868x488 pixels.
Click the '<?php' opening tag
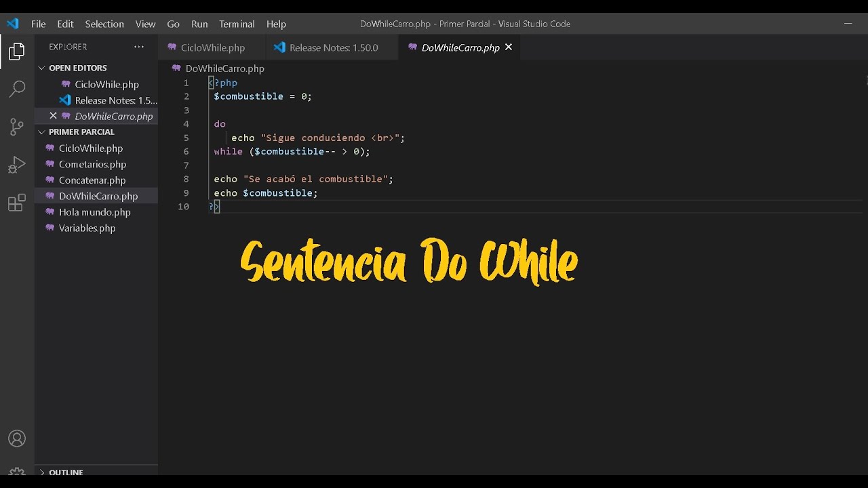[223, 83]
